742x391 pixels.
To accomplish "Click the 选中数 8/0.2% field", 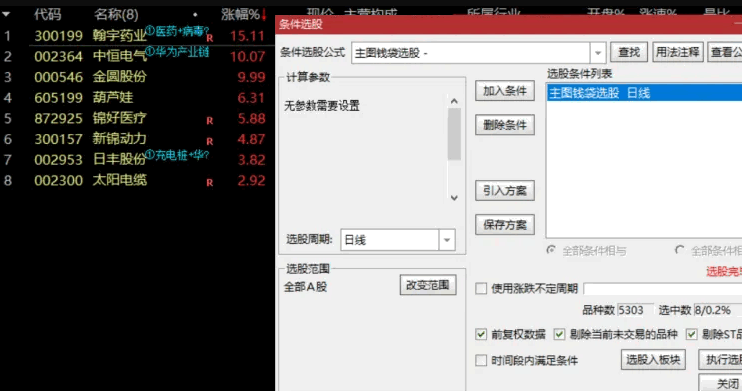I will pyautogui.click(x=717, y=311).
